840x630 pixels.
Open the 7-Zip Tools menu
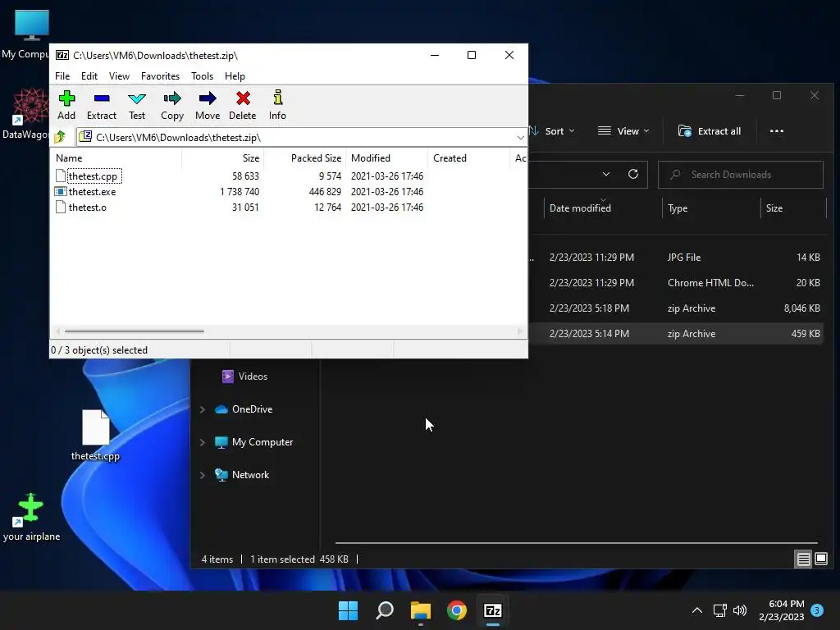202,76
